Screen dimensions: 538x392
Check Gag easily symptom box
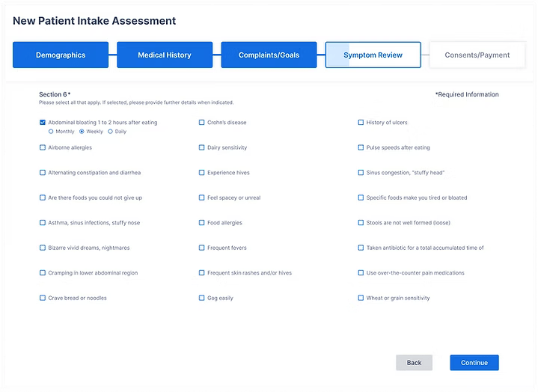click(x=202, y=298)
